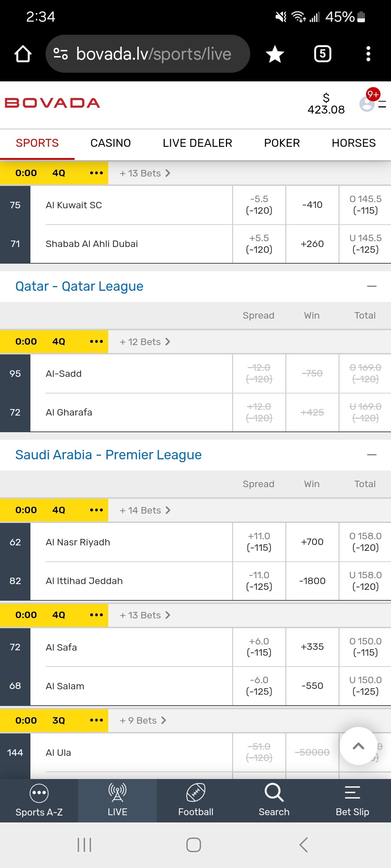The image size is (391, 868).
Task: Bookmark page with the star icon
Action: tap(275, 54)
